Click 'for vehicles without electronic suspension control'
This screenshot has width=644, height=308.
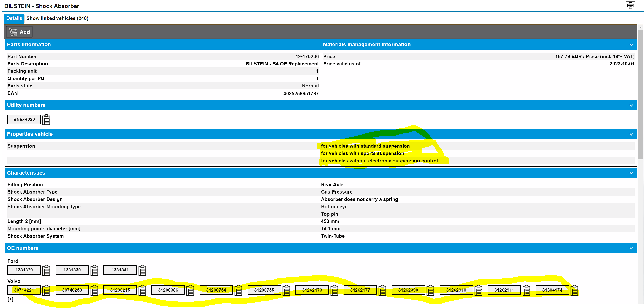pyautogui.click(x=379, y=161)
